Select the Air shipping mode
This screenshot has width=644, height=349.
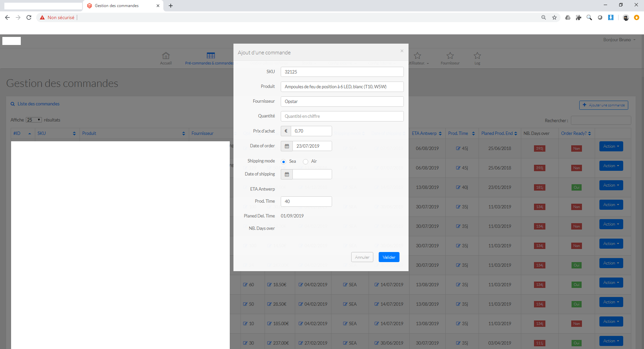306,162
